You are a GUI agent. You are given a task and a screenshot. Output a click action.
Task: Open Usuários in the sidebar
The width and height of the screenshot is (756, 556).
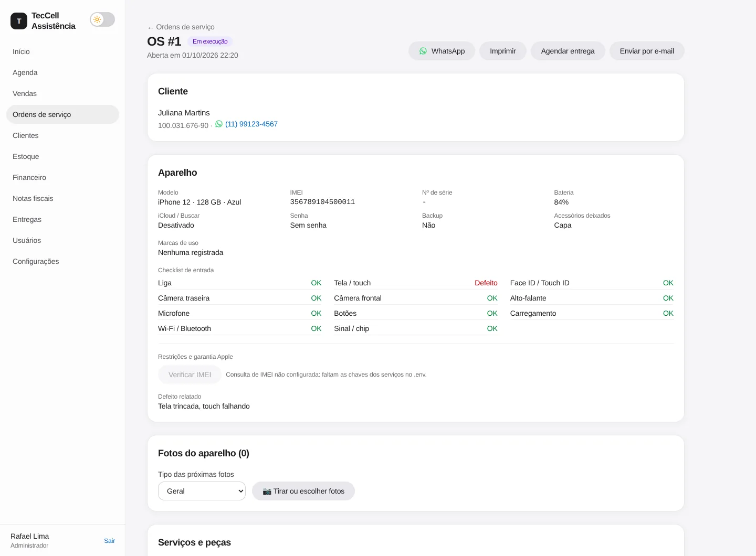click(62, 240)
